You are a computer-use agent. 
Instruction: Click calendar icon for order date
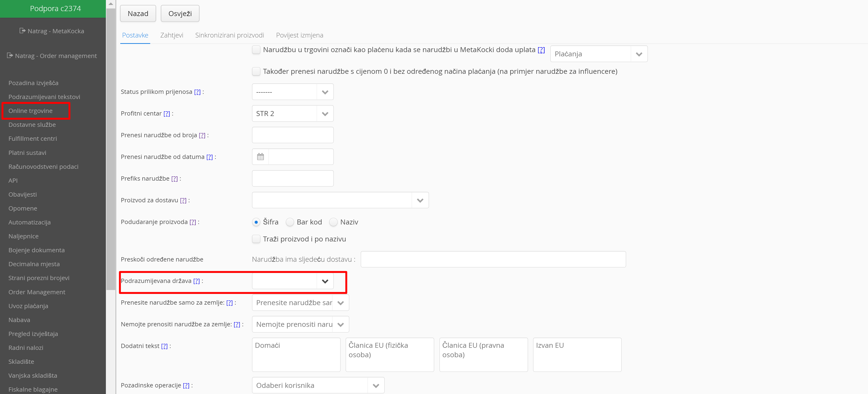(x=260, y=157)
